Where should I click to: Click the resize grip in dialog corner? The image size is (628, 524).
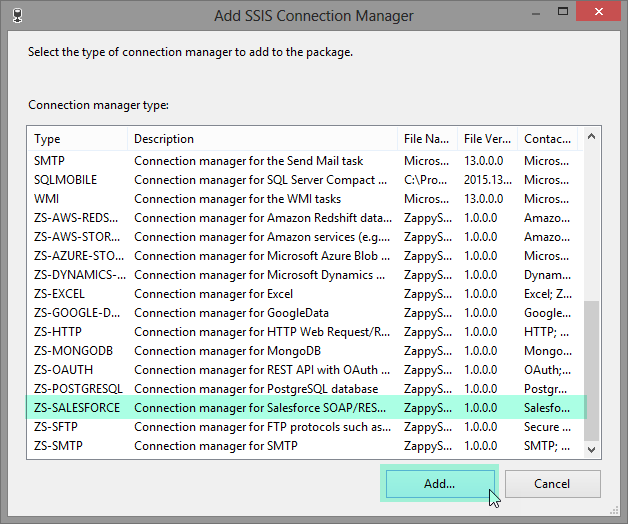coord(614,510)
